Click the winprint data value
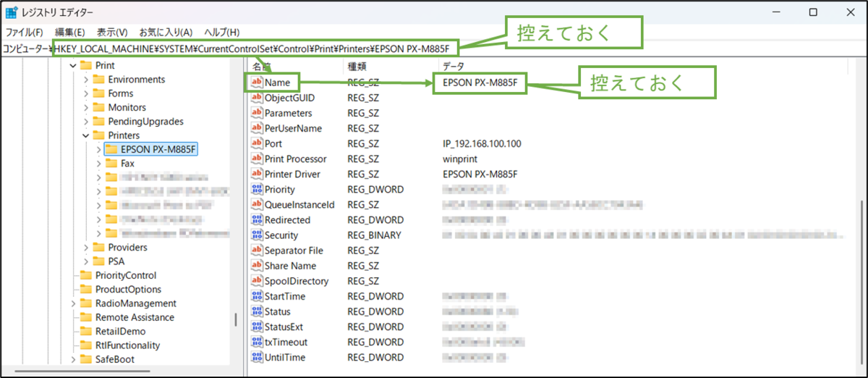868x378 pixels. pyautogui.click(x=460, y=159)
